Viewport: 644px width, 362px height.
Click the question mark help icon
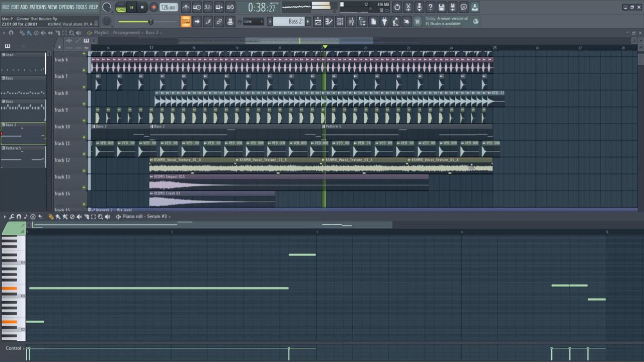point(430,7)
